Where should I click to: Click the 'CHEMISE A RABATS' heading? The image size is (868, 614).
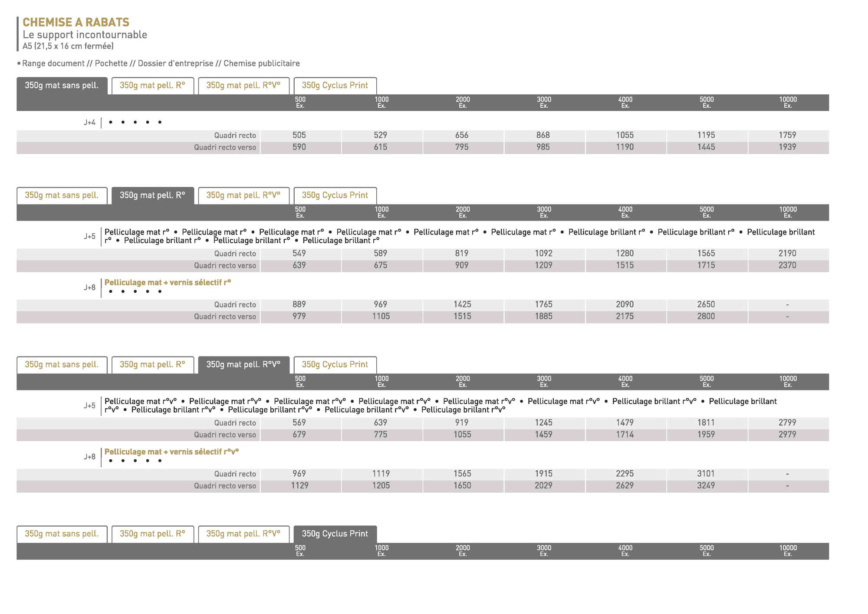coord(76,22)
